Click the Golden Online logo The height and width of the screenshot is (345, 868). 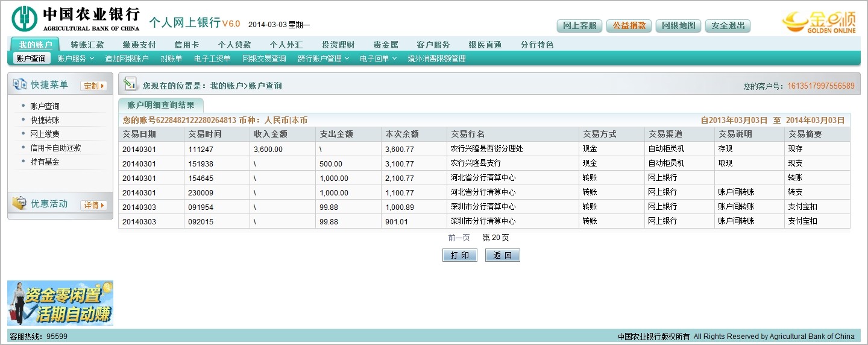coord(819,22)
